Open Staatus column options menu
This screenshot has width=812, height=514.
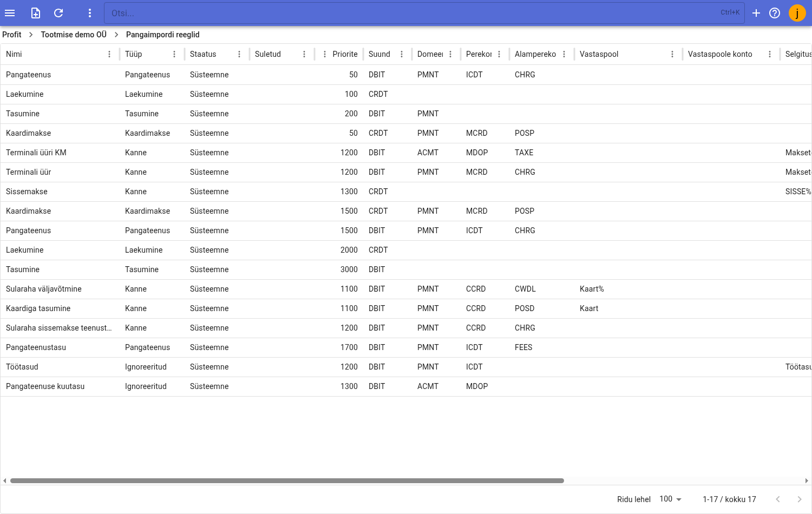point(239,54)
